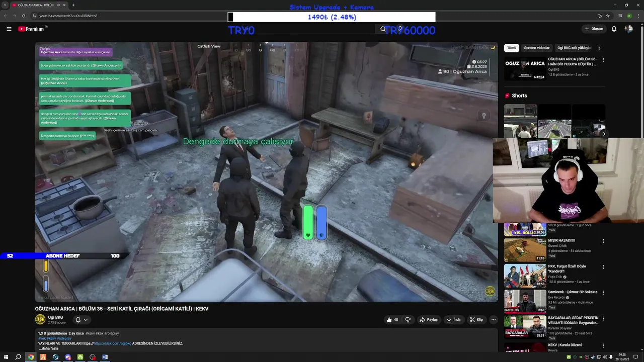Open options for Semicenk video

point(603,293)
